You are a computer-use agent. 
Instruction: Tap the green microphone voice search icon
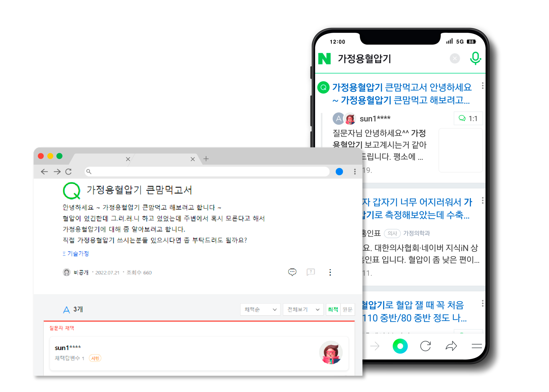[475, 58]
